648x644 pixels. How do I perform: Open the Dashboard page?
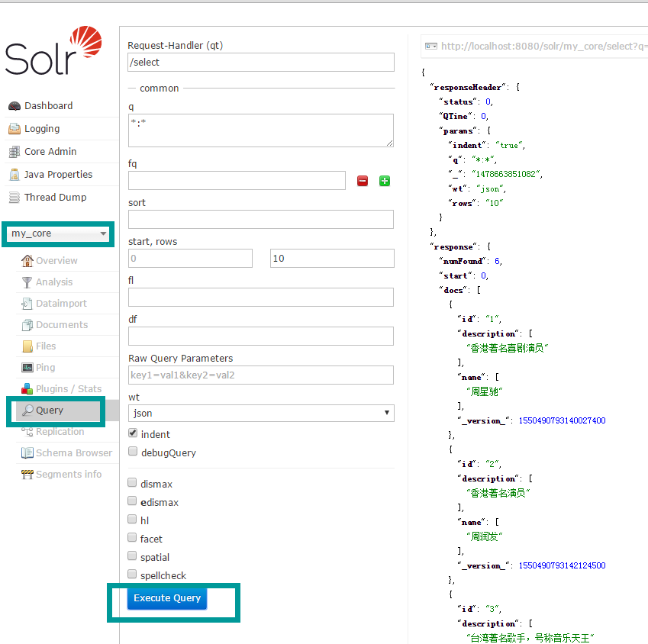(48, 106)
